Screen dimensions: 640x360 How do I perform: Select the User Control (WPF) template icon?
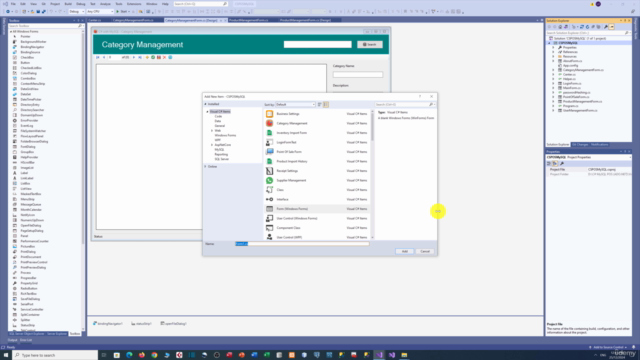coord(269,237)
